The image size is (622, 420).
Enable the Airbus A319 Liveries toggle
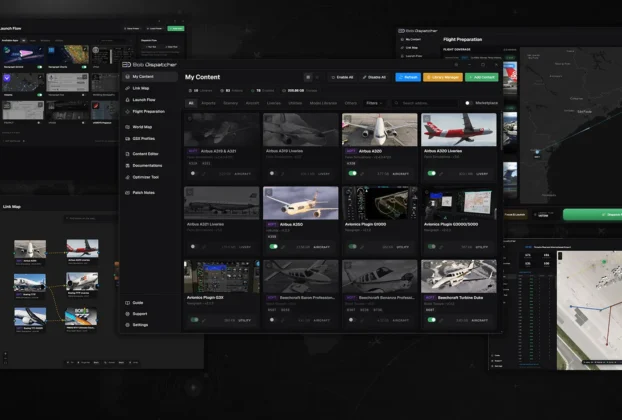[x=273, y=173]
